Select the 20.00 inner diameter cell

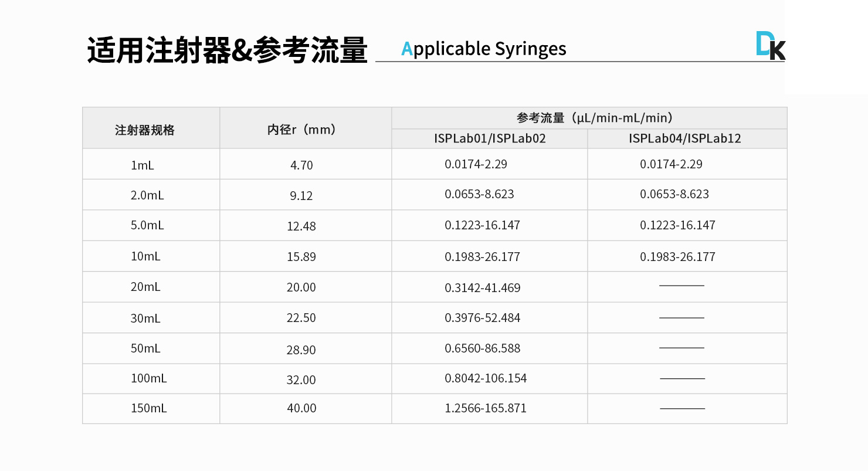301,287
